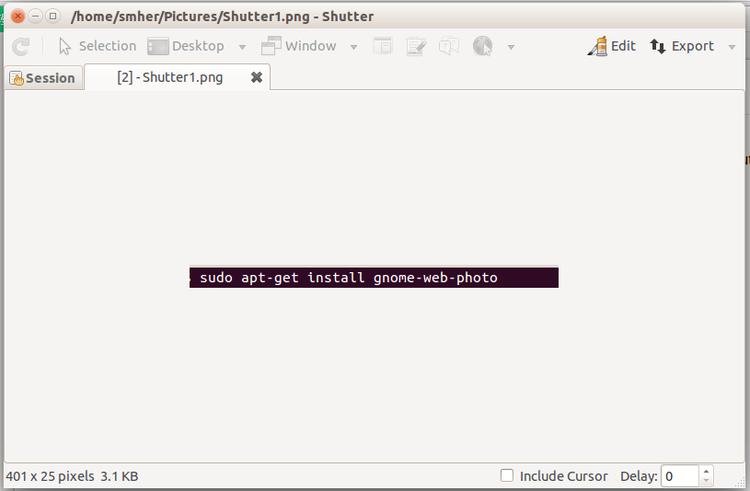Screen dimensions: 750x491
Task: Capture a Window
Action: [x=298, y=46]
